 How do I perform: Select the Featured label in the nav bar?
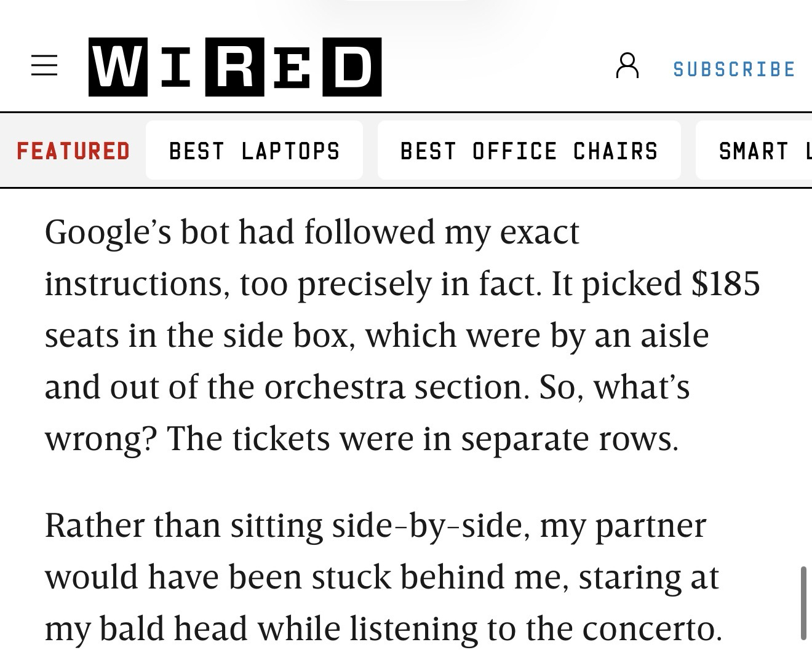[x=73, y=151]
